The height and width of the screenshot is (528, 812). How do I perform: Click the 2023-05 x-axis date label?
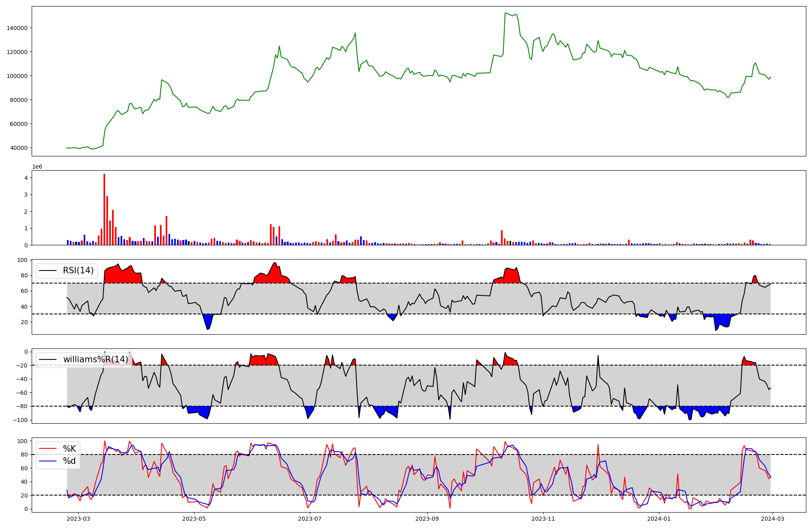(x=194, y=519)
